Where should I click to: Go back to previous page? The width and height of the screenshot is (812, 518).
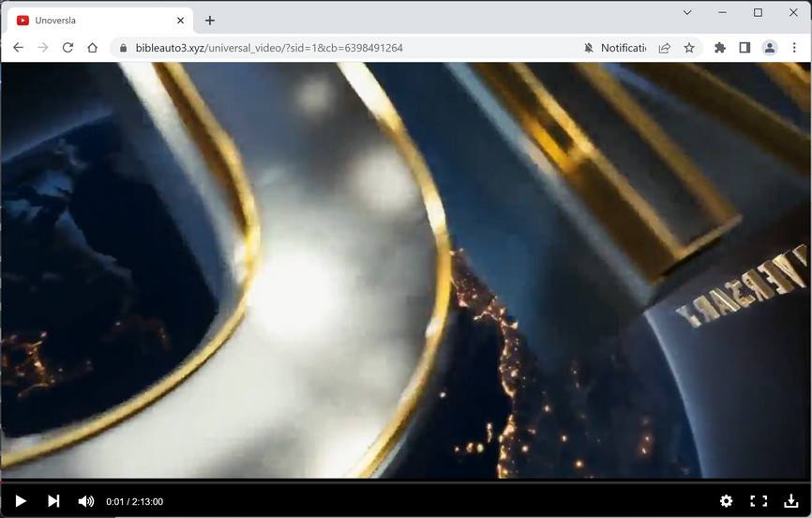coord(18,48)
